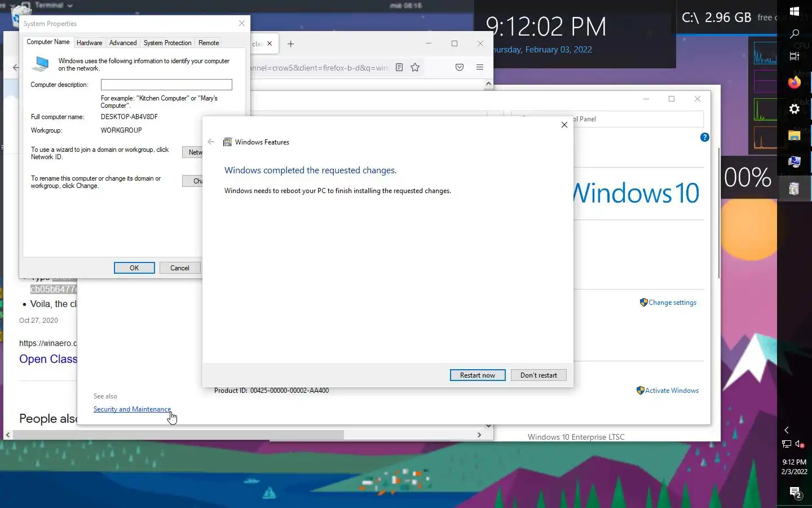Viewport: 812px width, 508px height.
Task: Click Firefox scroll up arrow
Action: (x=488, y=84)
